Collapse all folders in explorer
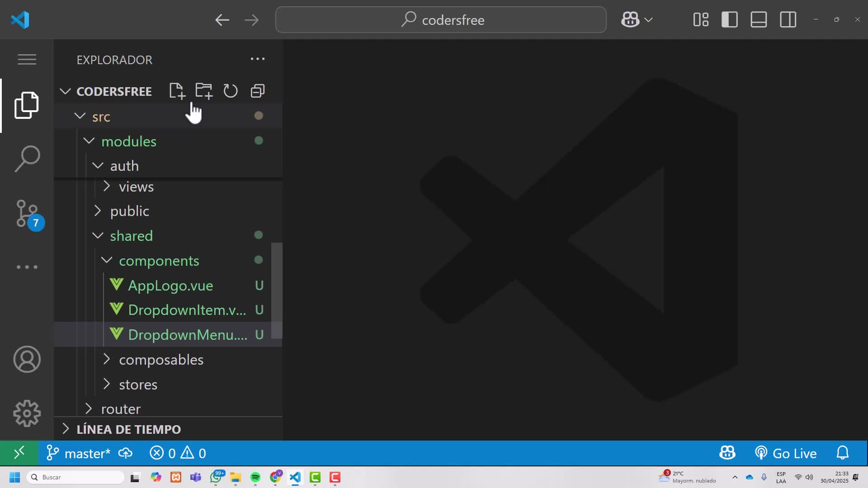Image resolution: width=868 pixels, height=488 pixels. click(257, 91)
